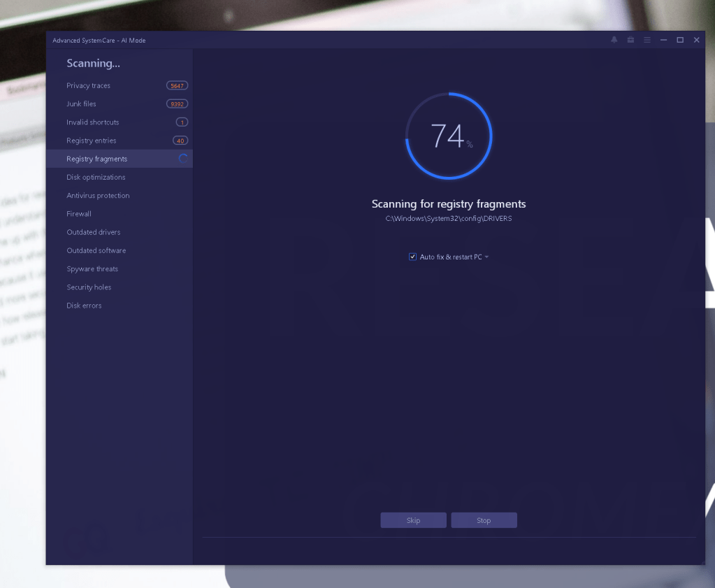Select Firewall item in sidebar
The image size is (715, 588).
[x=120, y=213]
